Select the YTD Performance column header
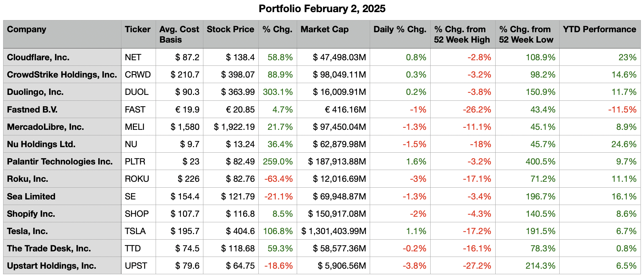 (599, 29)
